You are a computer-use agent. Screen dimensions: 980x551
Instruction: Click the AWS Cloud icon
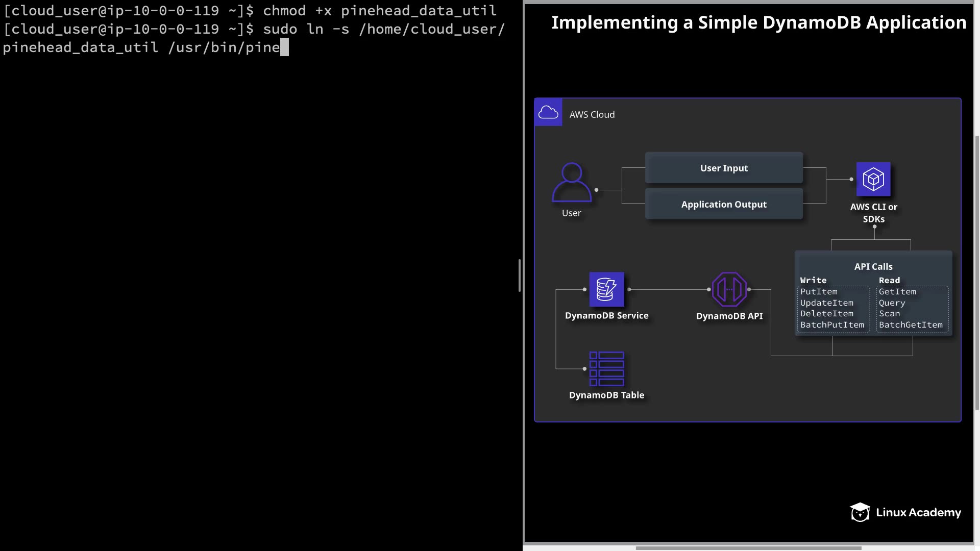pyautogui.click(x=548, y=112)
